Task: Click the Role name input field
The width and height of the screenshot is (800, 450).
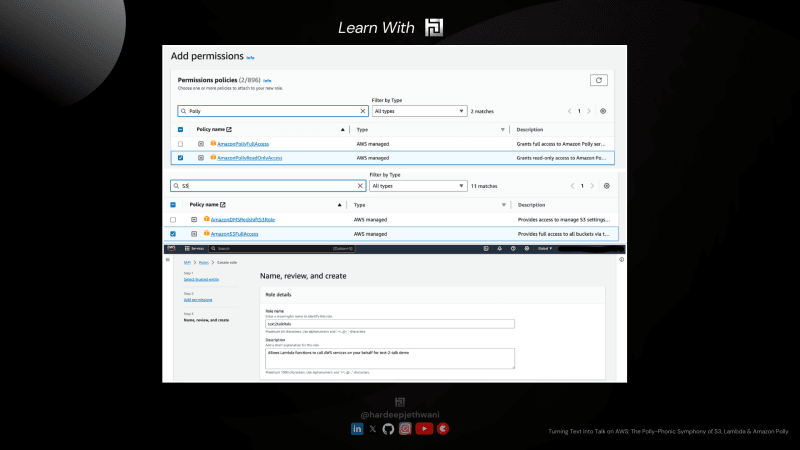Action: (x=390, y=324)
